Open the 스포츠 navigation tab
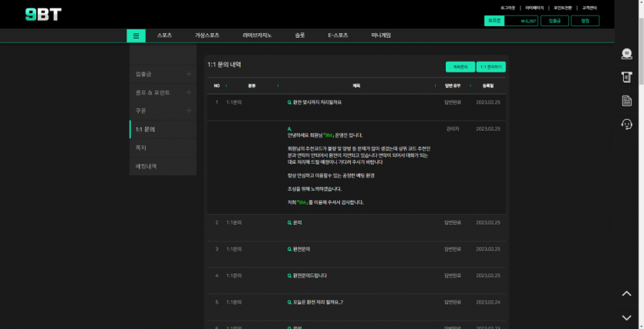The image size is (644, 329). 164,36
